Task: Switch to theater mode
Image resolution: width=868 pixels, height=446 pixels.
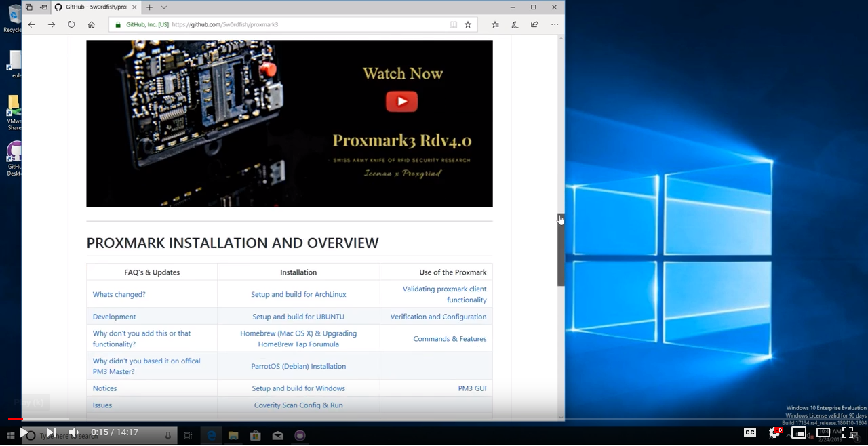Action: click(823, 432)
